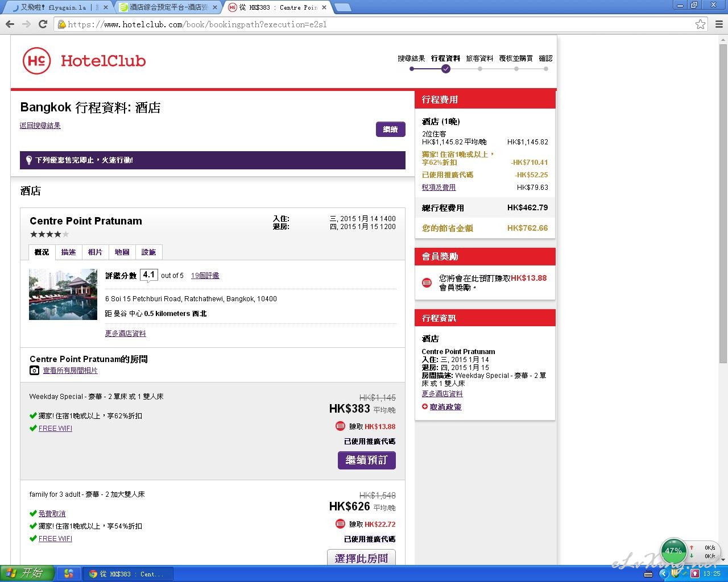
Task: Click FREE WIFI link under Weekday Special
Action: [x=55, y=429]
